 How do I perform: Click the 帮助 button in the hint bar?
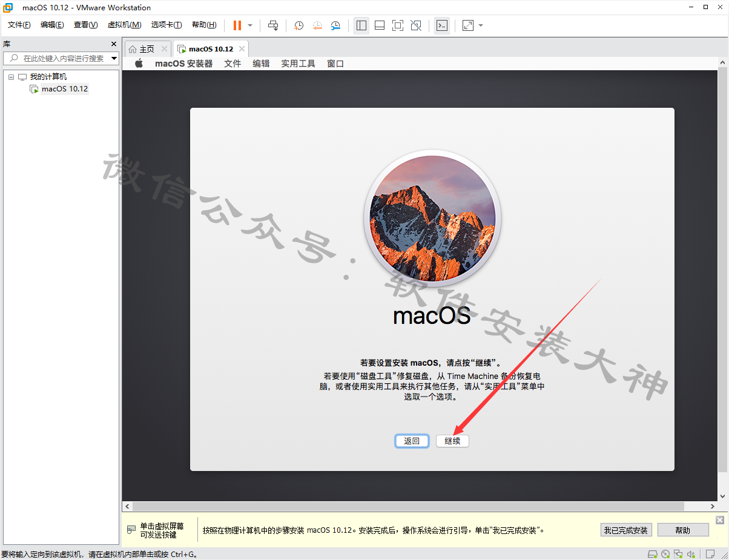[x=683, y=530]
